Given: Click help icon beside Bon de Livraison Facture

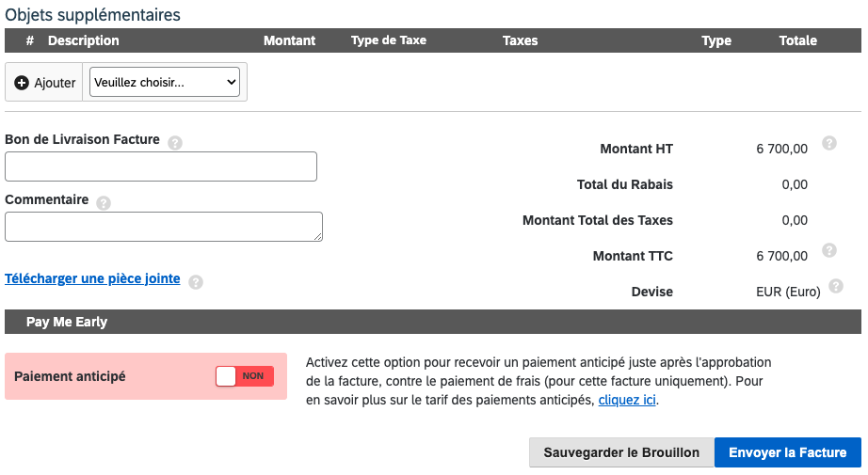Looking at the screenshot, I should point(175,143).
